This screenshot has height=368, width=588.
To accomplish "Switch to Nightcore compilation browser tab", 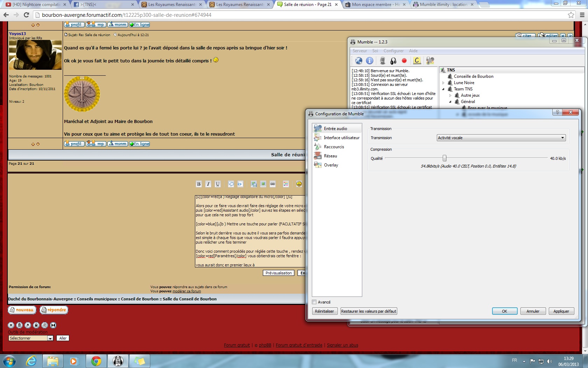I will (x=36, y=5).
